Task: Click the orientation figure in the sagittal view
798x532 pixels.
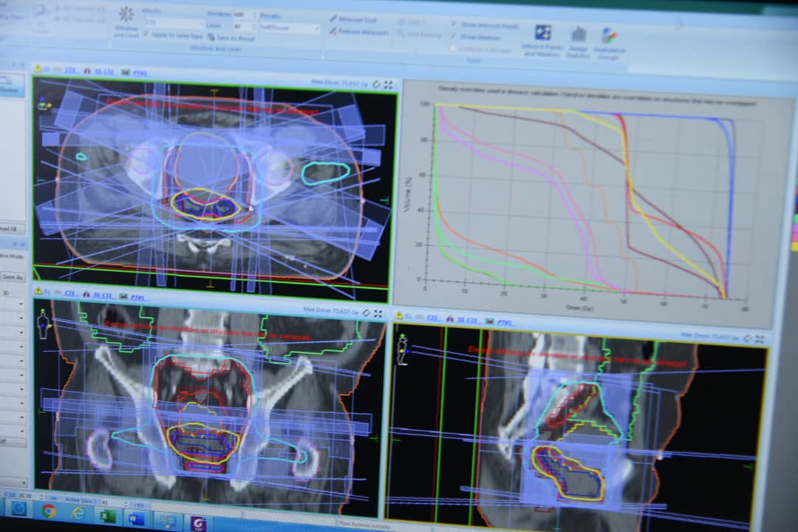Action: coord(403,349)
